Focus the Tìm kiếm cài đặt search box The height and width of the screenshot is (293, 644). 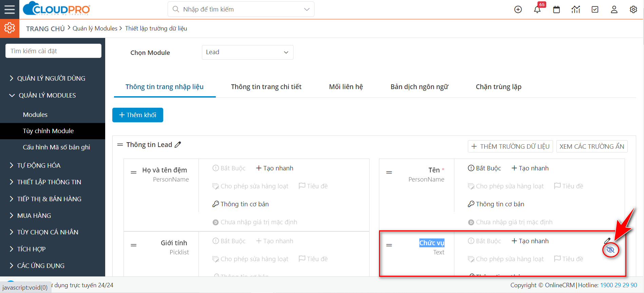[53, 51]
